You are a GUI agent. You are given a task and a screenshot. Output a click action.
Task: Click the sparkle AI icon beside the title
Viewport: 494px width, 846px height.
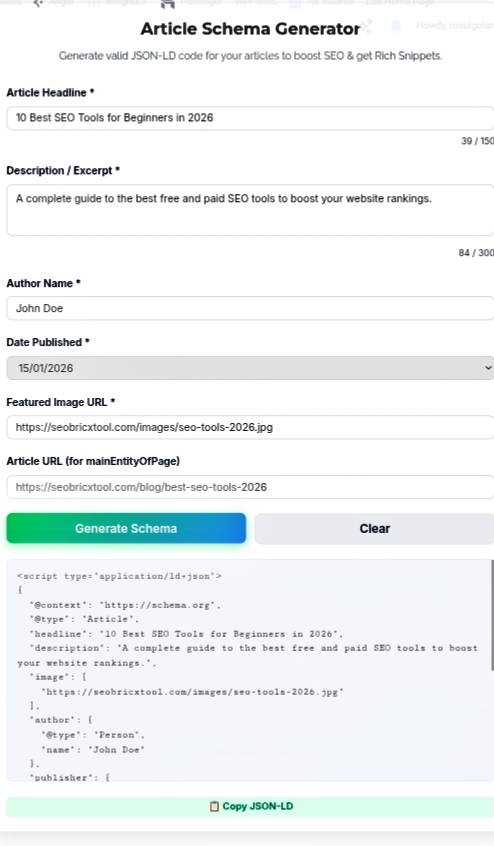coord(367,25)
